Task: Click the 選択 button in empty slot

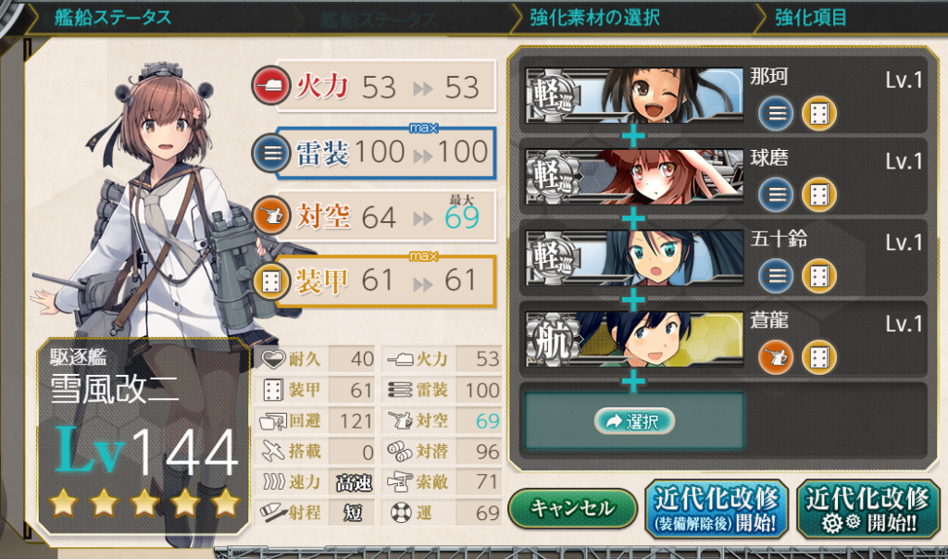Action: 634,421
